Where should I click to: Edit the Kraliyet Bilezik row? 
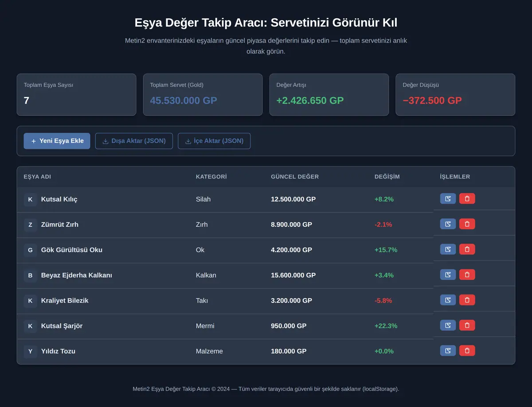448,299
